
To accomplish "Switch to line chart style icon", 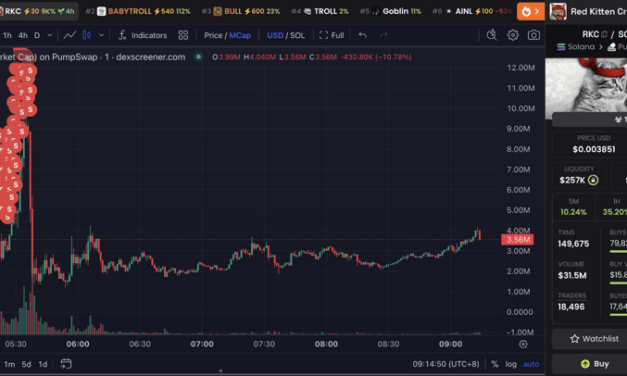I will tap(70, 35).
